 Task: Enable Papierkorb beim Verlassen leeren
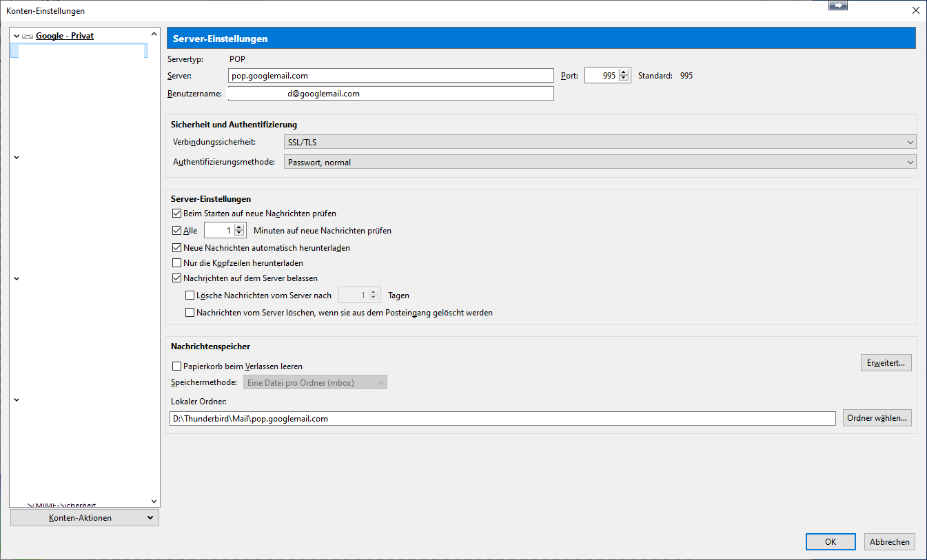click(176, 366)
